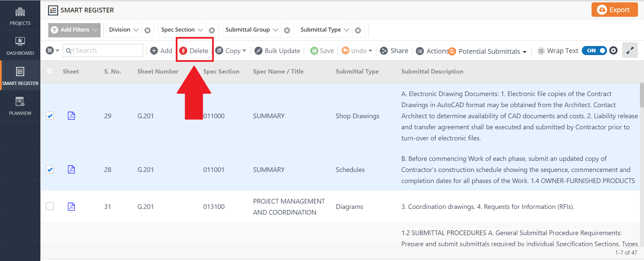Open the Add Filters dropdown
The image size is (644, 261).
[x=74, y=30]
